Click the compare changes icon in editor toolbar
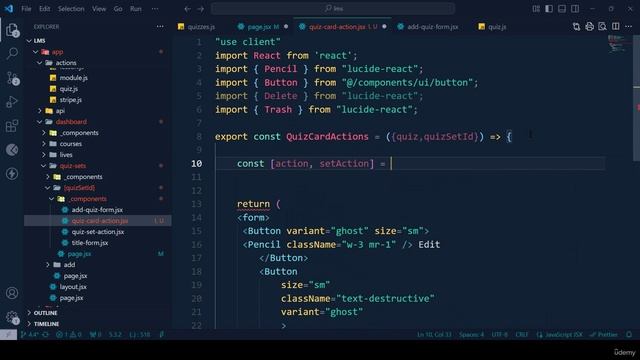Screen dimensions: 640x360 576,27
